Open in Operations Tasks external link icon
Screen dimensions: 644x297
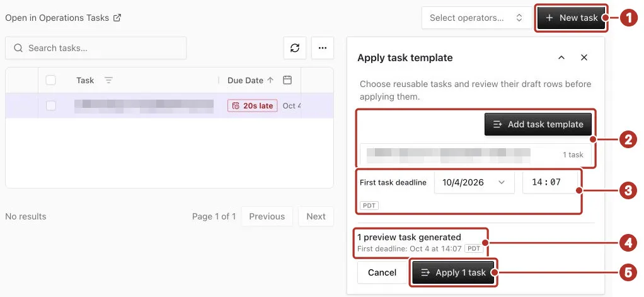[117, 18]
